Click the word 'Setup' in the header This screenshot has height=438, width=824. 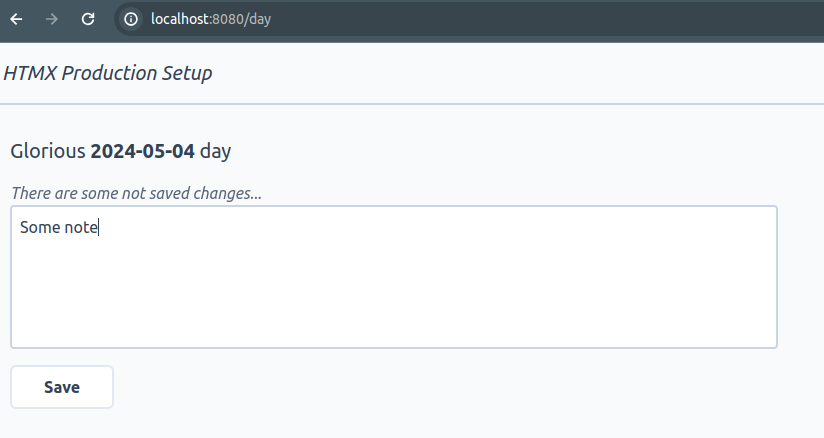187,73
